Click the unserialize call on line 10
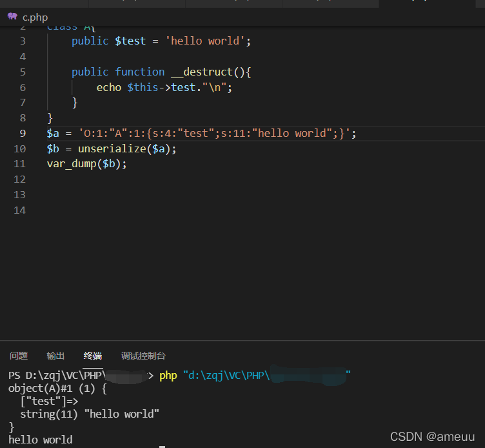 tap(112, 149)
